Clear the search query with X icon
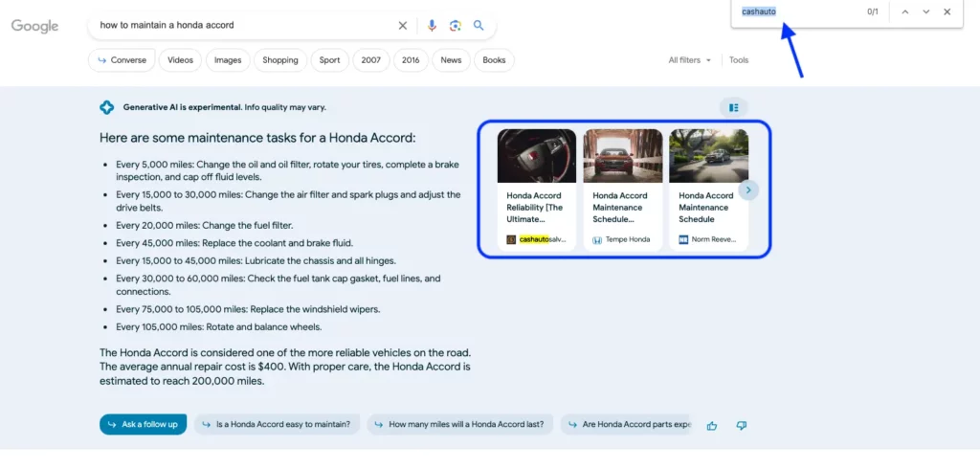980x469 pixels. click(x=403, y=26)
